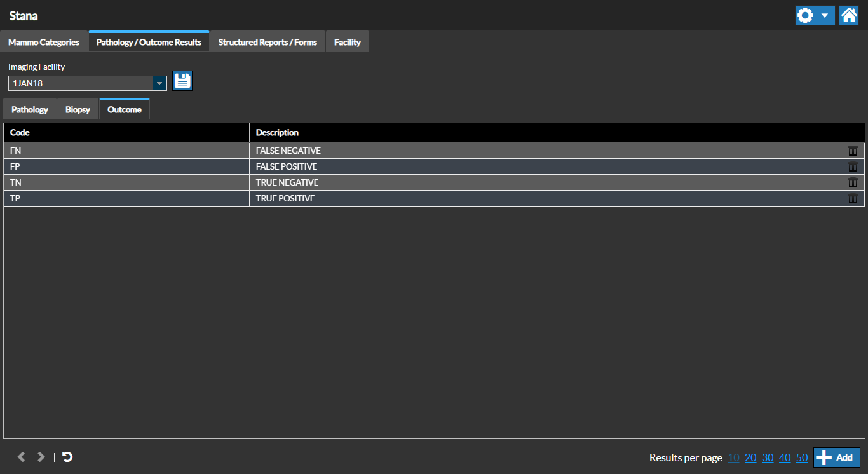This screenshot has height=474, width=868.
Task: Click the refresh arrow icon in footer
Action: click(x=67, y=457)
